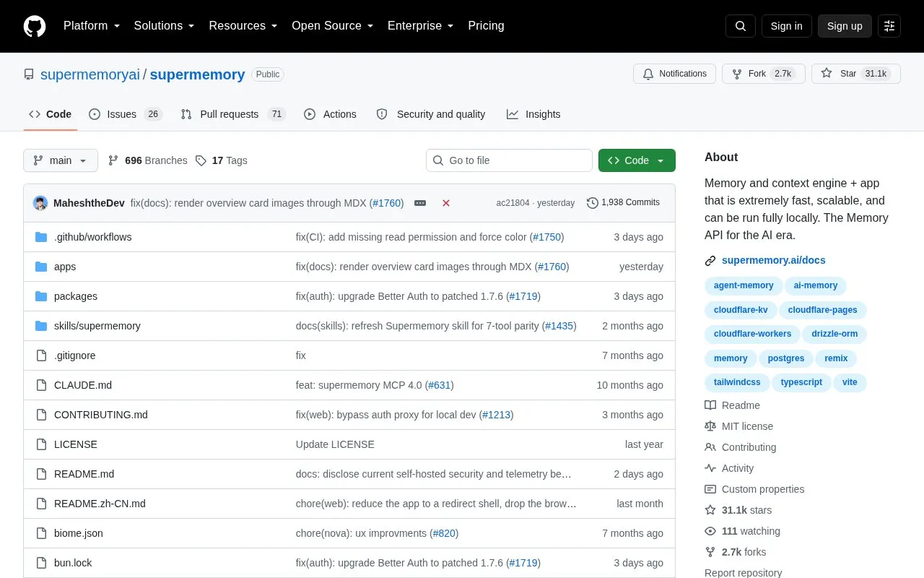Switch to the Issues tab
The image size is (924, 578).
point(126,114)
